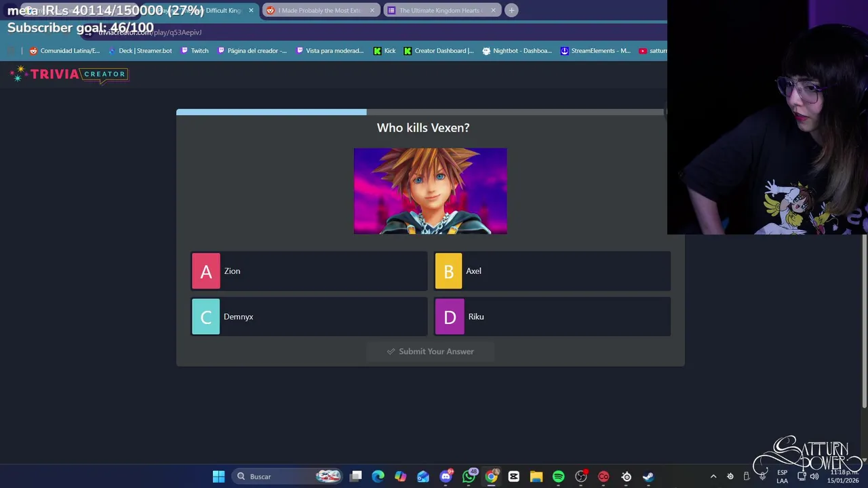Viewport: 868px width, 488px height.
Task: Choose answer C, Demnyx
Action: 309,317
